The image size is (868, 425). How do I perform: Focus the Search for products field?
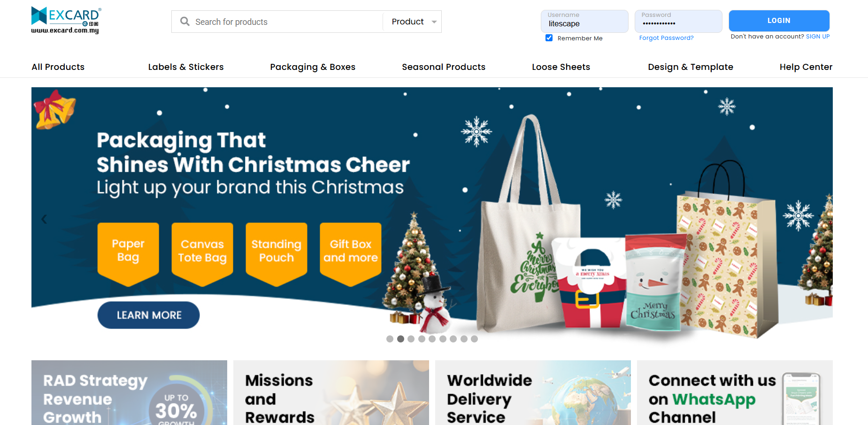277,22
